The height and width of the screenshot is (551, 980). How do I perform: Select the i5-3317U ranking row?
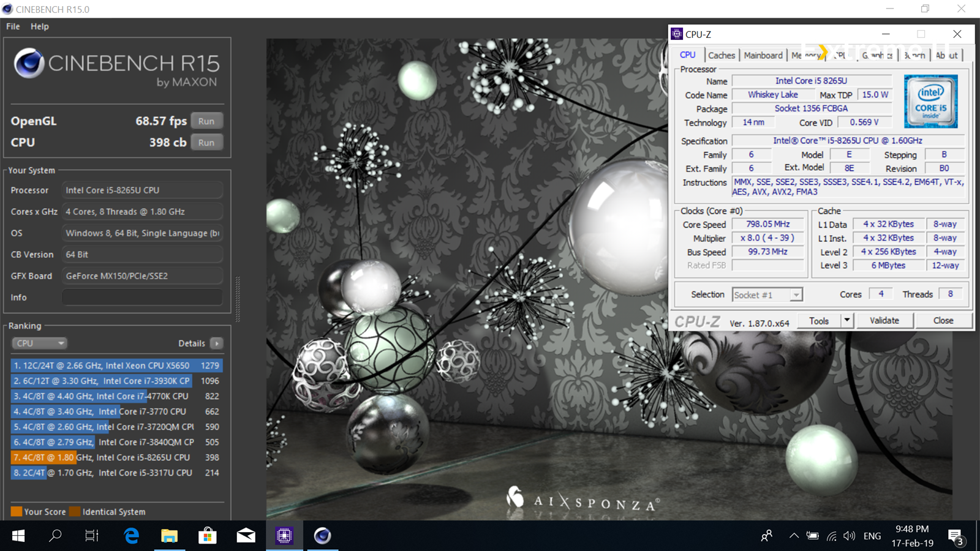pos(116,473)
